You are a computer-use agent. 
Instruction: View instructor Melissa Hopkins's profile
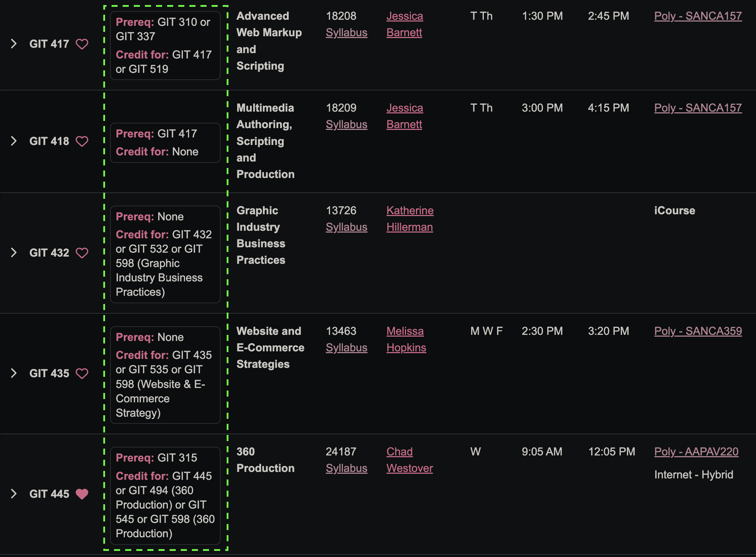406,340
